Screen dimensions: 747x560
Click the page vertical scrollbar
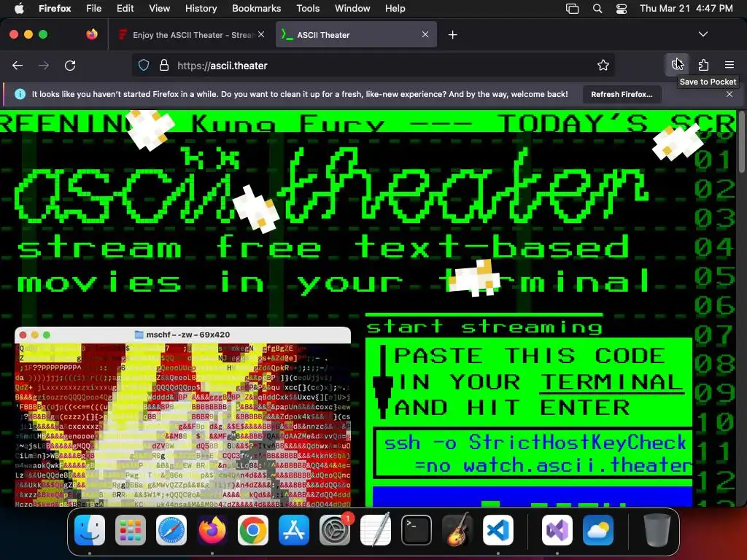pos(741,143)
